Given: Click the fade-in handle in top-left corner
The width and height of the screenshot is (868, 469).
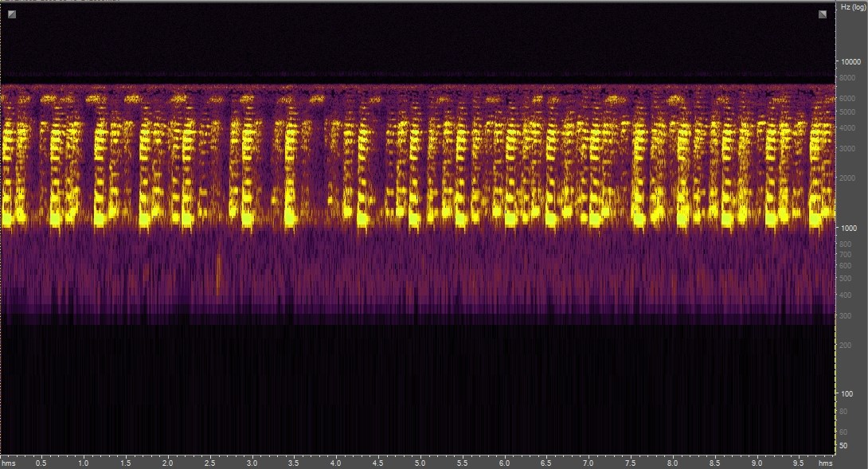Looking at the screenshot, I should pos(12,14).
